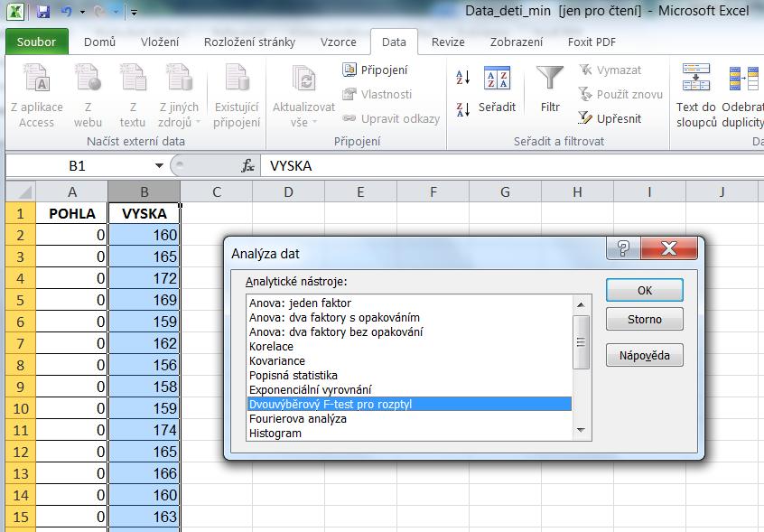Image resolution: width=764 pixels, height=532 pixels.
Task: Click the question mark help button in dialog
Action: [x=624, y=248]
